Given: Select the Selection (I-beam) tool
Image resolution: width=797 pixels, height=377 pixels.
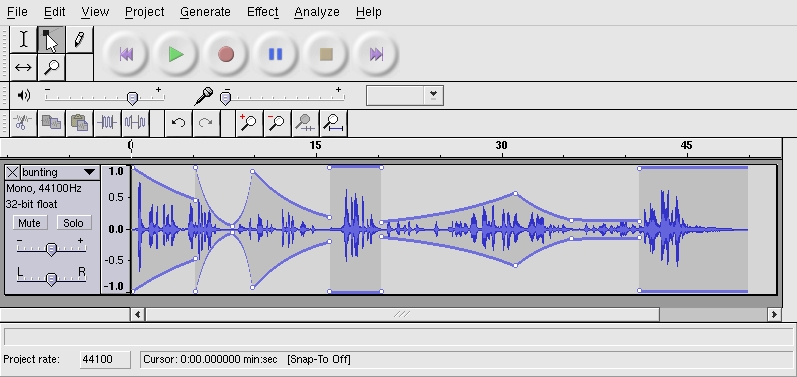Looking at the screenshot, I should (23, 40).
